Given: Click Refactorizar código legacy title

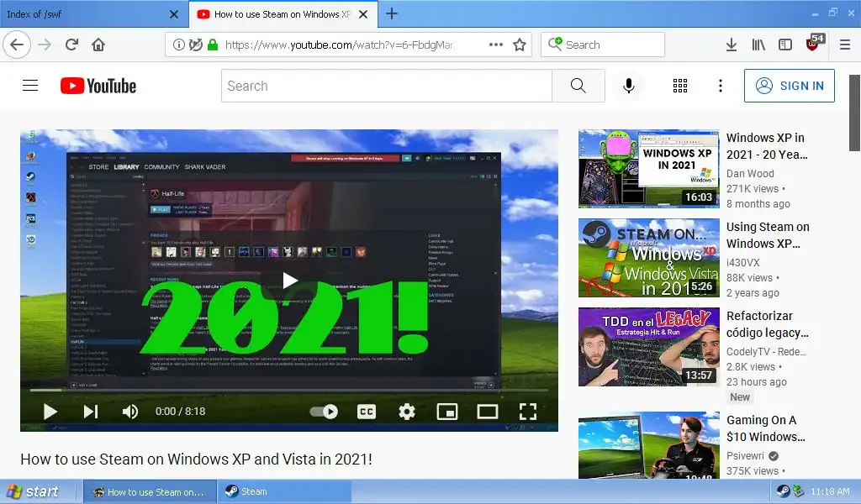Looking at the screenshot, I should (x=768, y=324).
